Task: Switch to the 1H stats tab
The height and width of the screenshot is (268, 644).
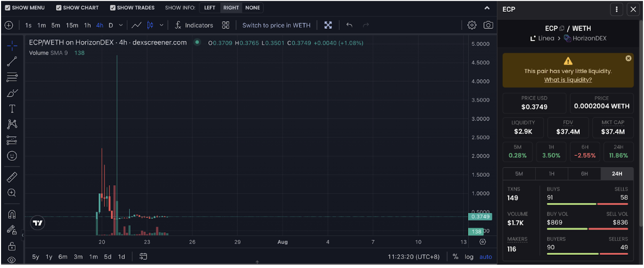Action: [552, 174]
